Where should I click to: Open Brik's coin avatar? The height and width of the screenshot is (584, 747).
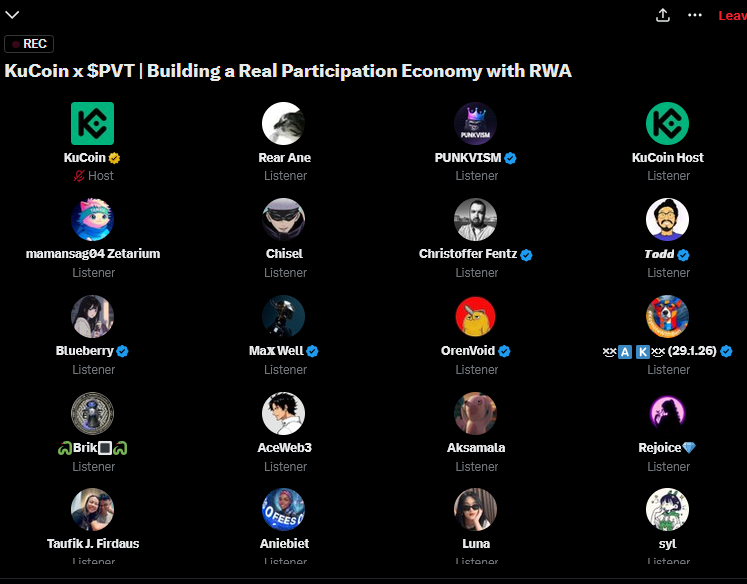tap(92, 413)
